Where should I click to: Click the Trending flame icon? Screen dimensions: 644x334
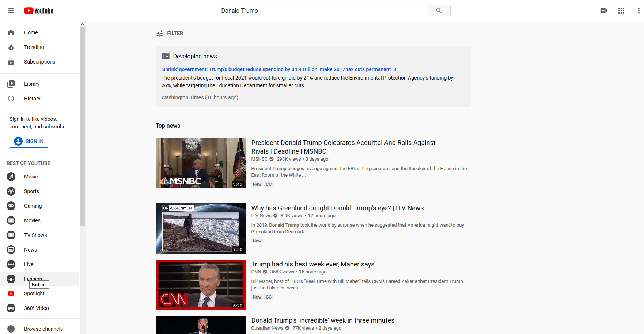11,47
